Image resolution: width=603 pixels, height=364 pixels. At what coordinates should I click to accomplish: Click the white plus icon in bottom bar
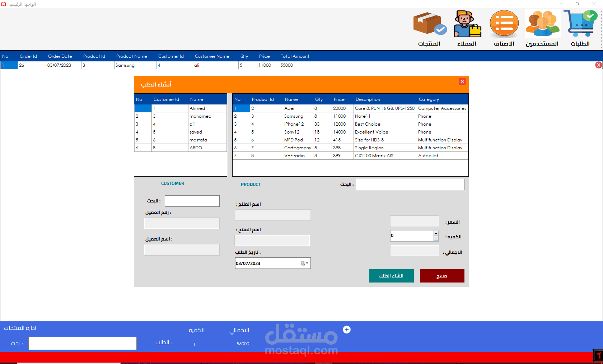pos(347,330)
